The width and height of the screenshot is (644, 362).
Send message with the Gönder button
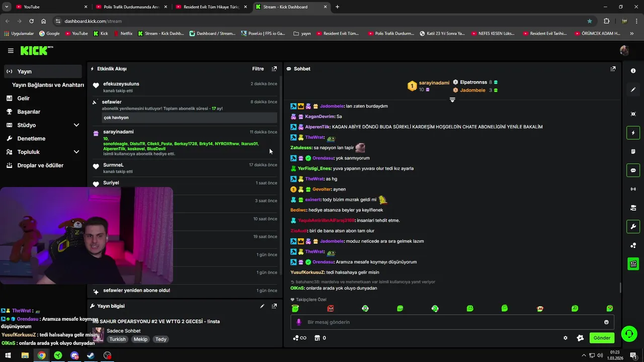[x=602, y=338]
